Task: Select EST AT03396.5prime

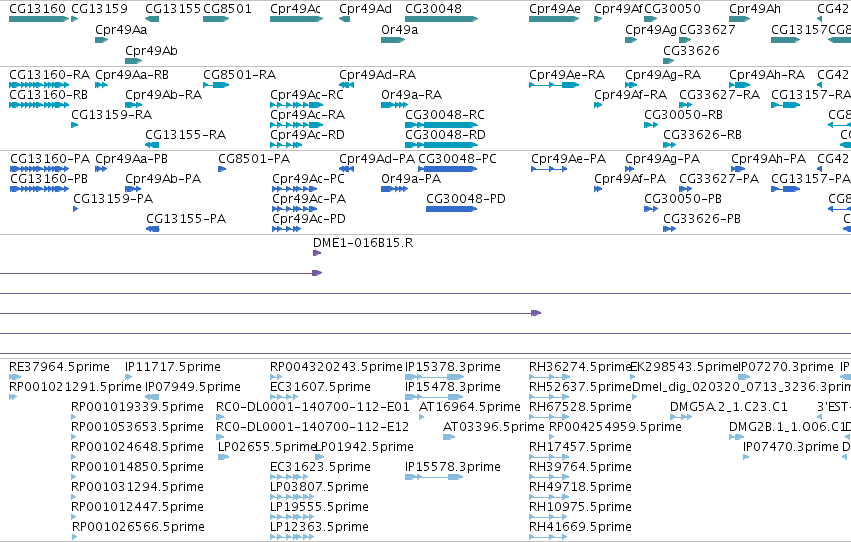Action: coord(493,428)
